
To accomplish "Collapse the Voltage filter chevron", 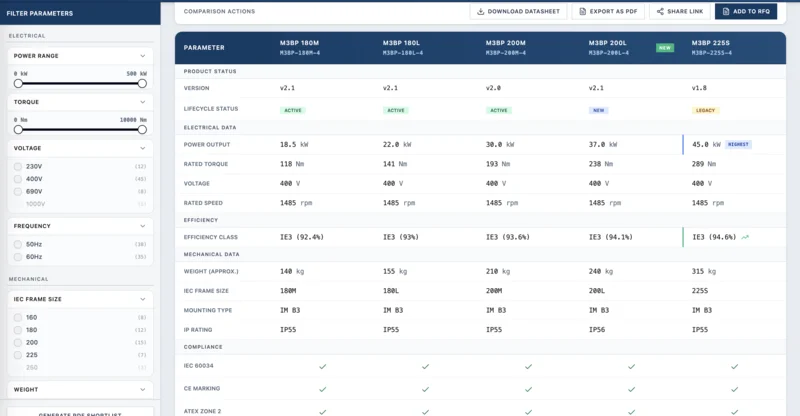I will 143,148.
